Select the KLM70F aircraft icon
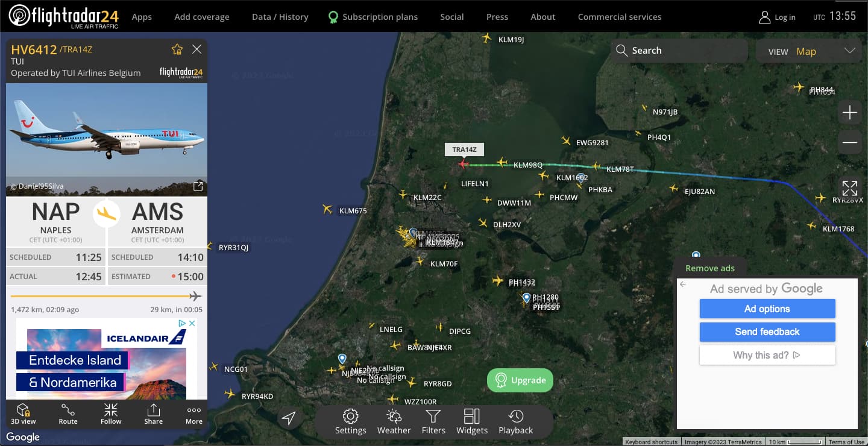The height and width of the screenshot is (446, 868). coord(420,261)
